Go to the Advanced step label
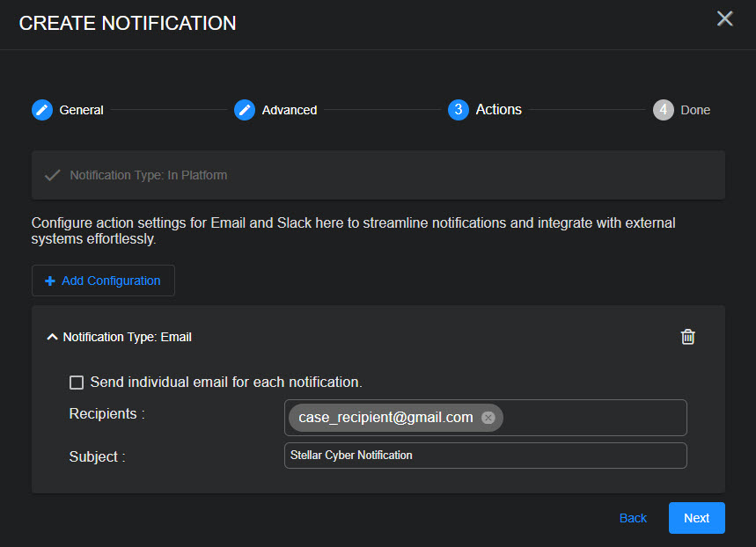The width and height of the screenshot is (756, 547). coord(290,110)
